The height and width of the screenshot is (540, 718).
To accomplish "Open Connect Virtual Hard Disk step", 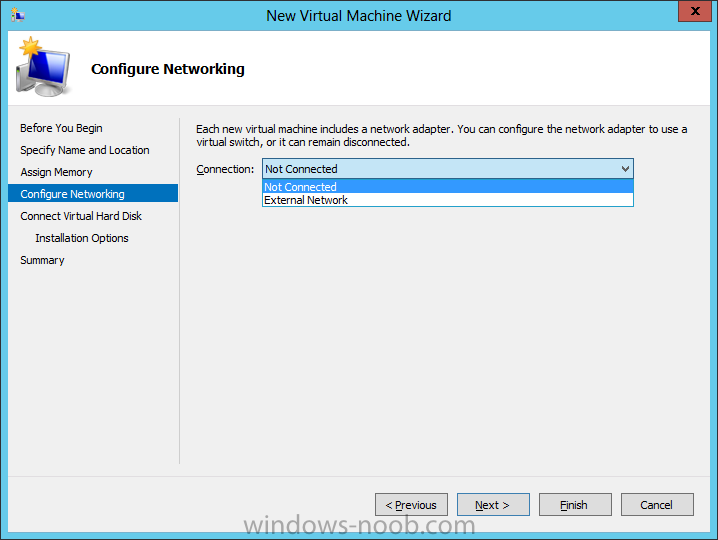I will click(81, 216).
